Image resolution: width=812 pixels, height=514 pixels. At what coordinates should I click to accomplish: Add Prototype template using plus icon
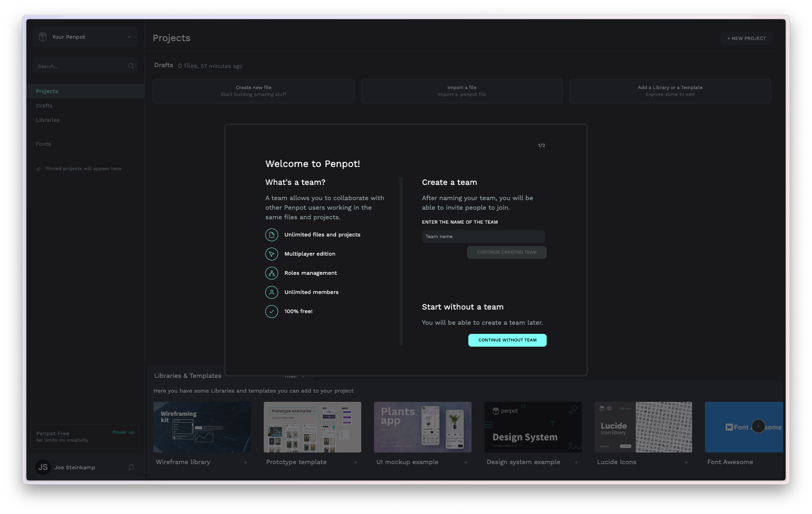pos(356,462)
